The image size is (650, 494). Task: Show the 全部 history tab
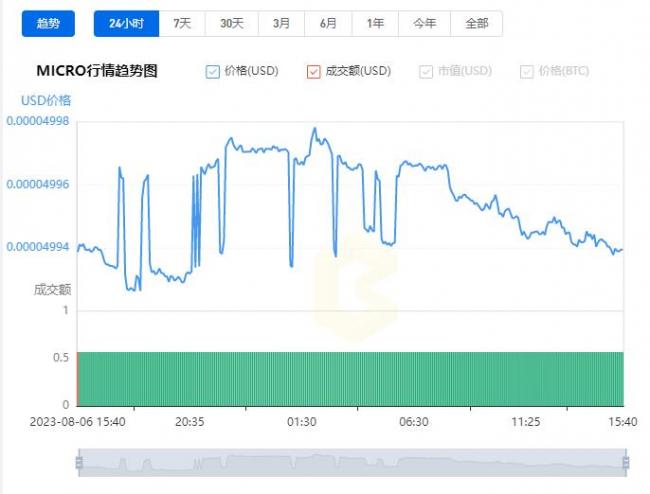[477, 24]
